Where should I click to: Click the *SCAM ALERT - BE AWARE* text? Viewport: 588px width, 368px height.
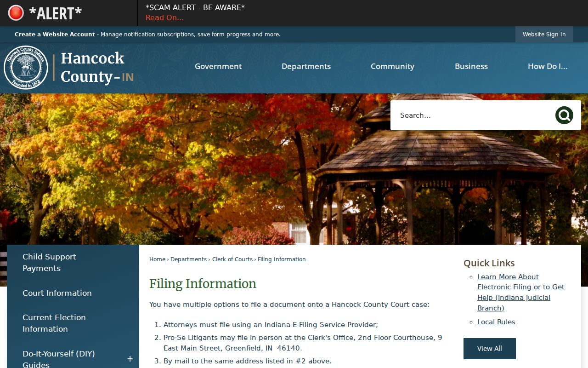pyautogui.click(x=195, y=7)
